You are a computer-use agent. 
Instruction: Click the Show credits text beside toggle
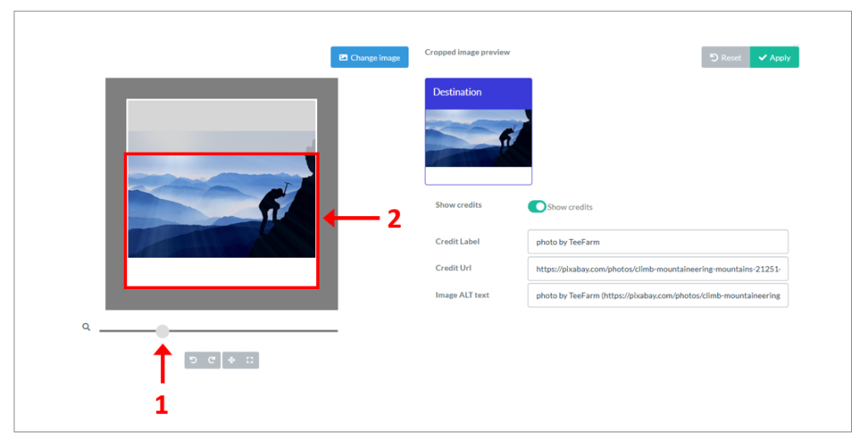tap(570, 207)
